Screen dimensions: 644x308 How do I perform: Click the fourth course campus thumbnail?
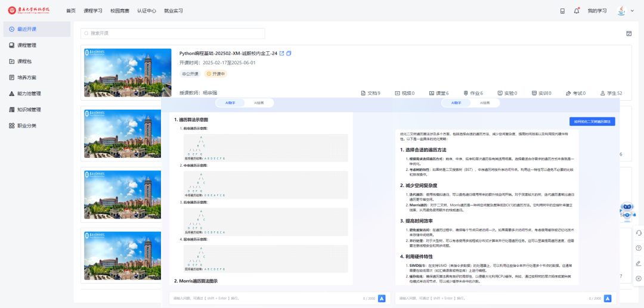122,256
